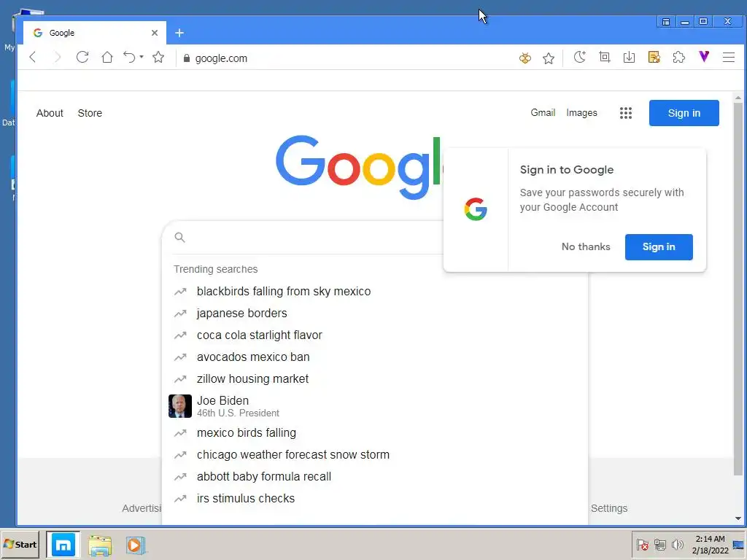Click the scrollbar down arrow
The height and width of the screenshot is (560, 747).
pos(738,518)
